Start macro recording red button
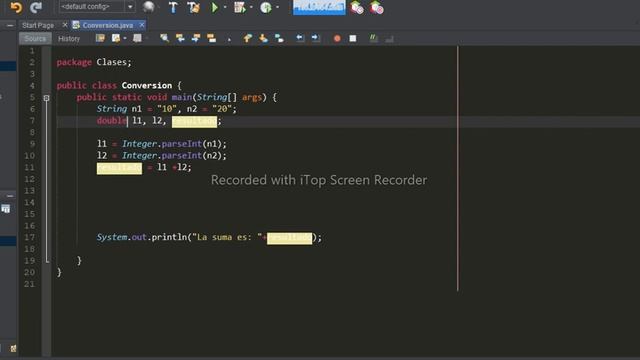Viewport: 640px width, 360px height. (x=337, y=38)
